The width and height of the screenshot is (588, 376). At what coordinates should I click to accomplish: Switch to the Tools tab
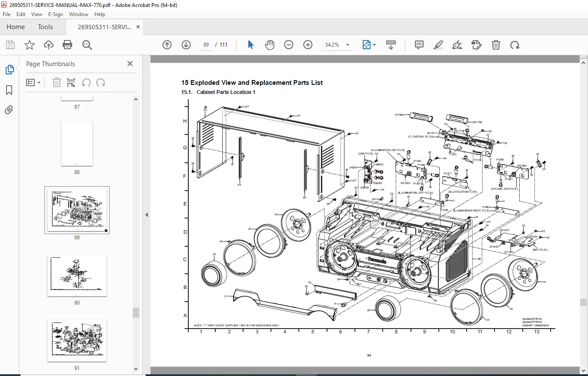point(45,27)
